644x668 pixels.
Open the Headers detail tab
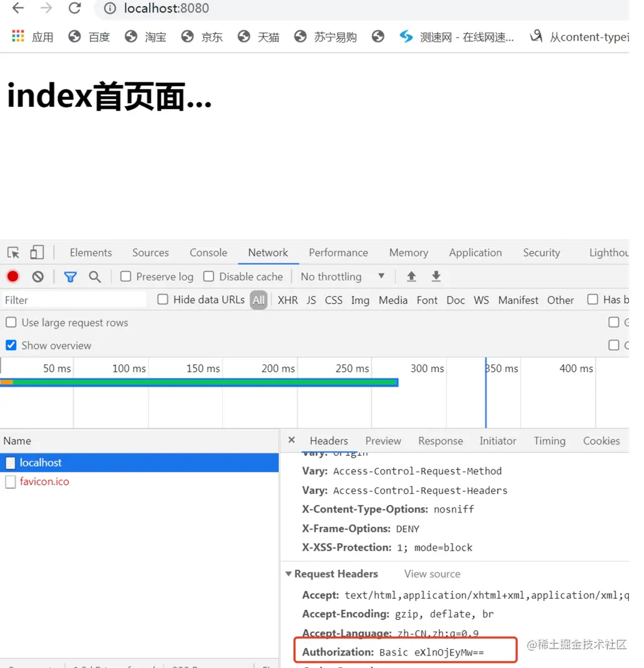point(329,441)
